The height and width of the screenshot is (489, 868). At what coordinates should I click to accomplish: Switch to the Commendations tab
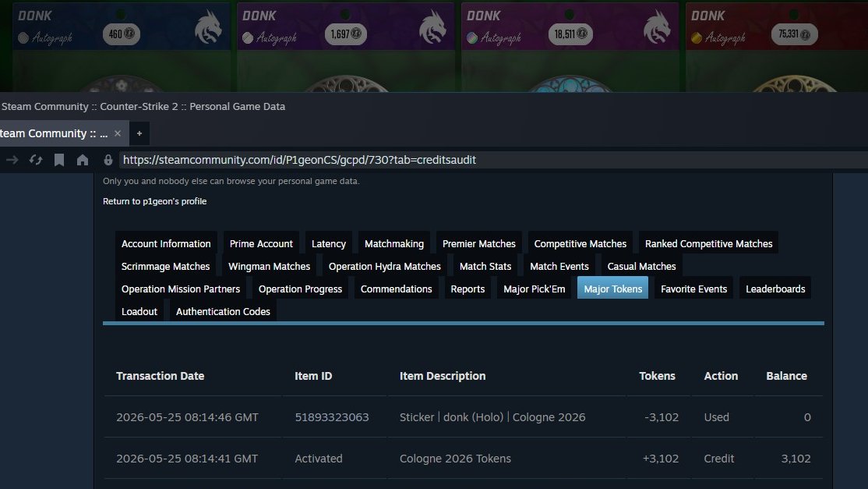pyautogui.click(x=397, y=289)
